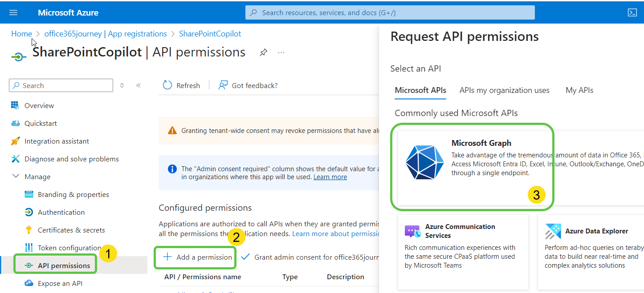Open Cloud Shell from the top bar
The width and height of the screenshot is (644, 293).
[x=632, y=12]
